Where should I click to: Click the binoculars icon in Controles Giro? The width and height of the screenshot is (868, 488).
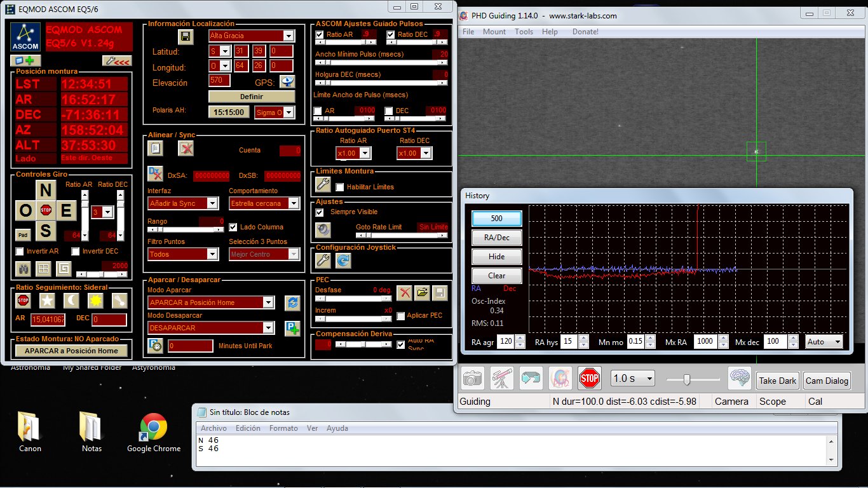pyautogui.click(x=24, y=269)
